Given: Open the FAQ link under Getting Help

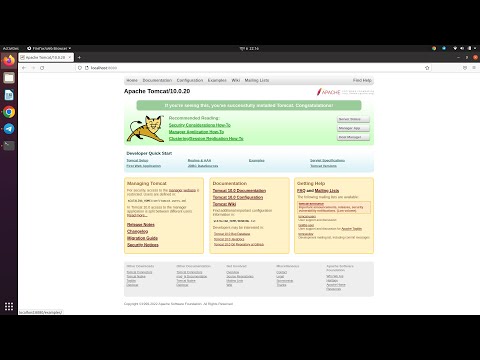Looking at the screenshot, I should pos(301,191).
